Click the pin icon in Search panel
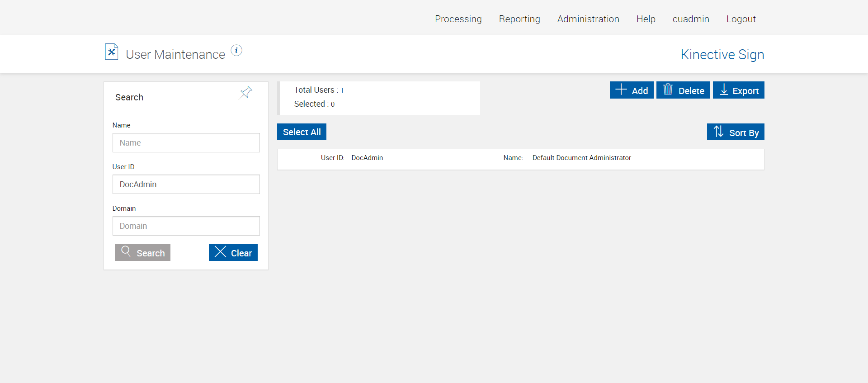Viewport: 868px width, 383px height. point(246,93)
